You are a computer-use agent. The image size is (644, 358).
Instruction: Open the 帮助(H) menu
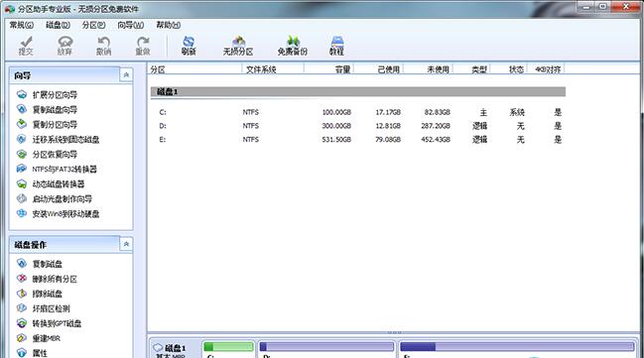tap(169, 25)
